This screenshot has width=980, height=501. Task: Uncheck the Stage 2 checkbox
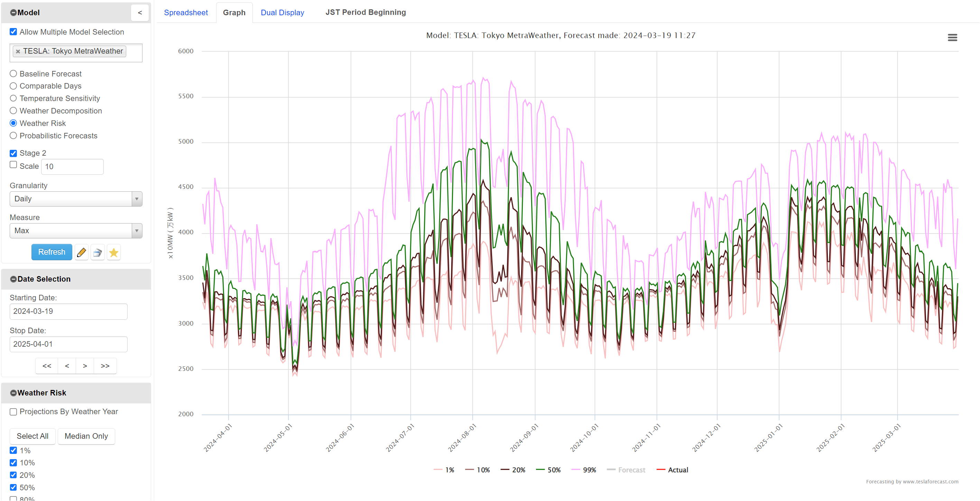click(13, 153)
